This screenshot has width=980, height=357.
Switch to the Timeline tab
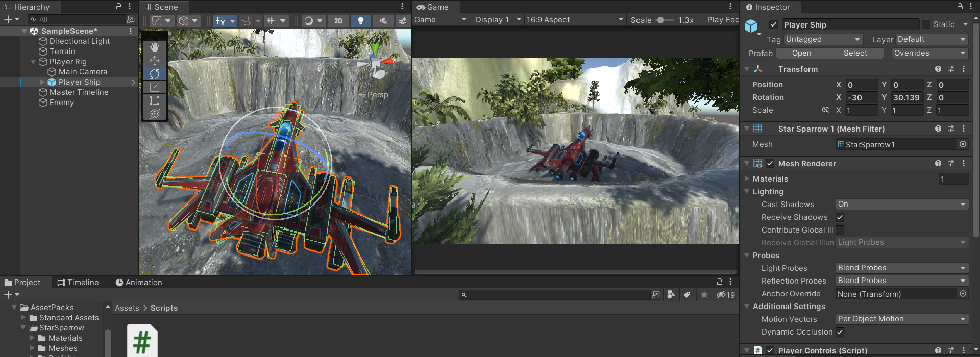(78, 282)
